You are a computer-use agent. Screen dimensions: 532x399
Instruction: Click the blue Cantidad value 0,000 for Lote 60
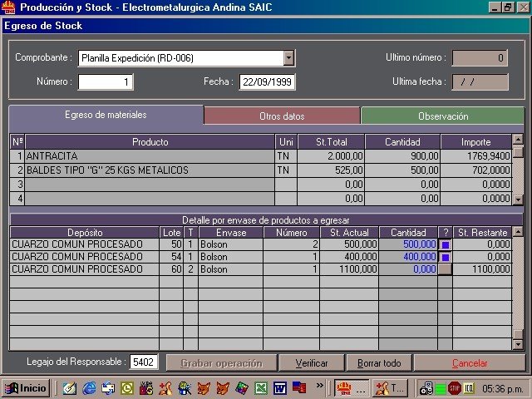point(408,269)
